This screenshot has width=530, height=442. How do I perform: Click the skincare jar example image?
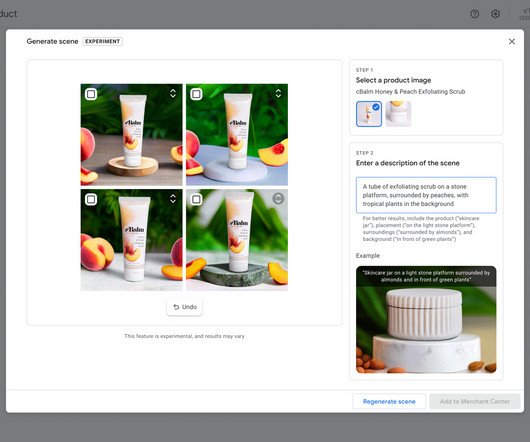(426, 319)
